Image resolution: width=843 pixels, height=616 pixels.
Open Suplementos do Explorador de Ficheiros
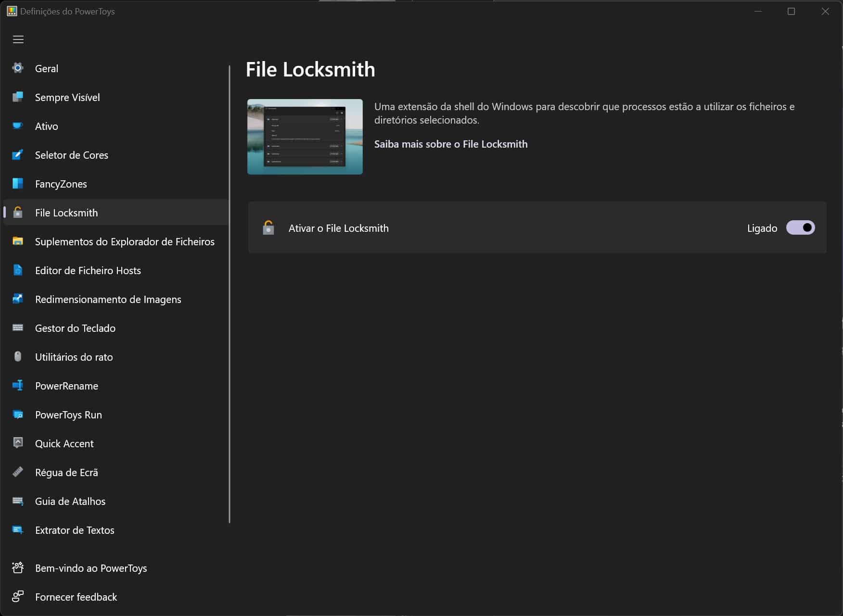125,242
